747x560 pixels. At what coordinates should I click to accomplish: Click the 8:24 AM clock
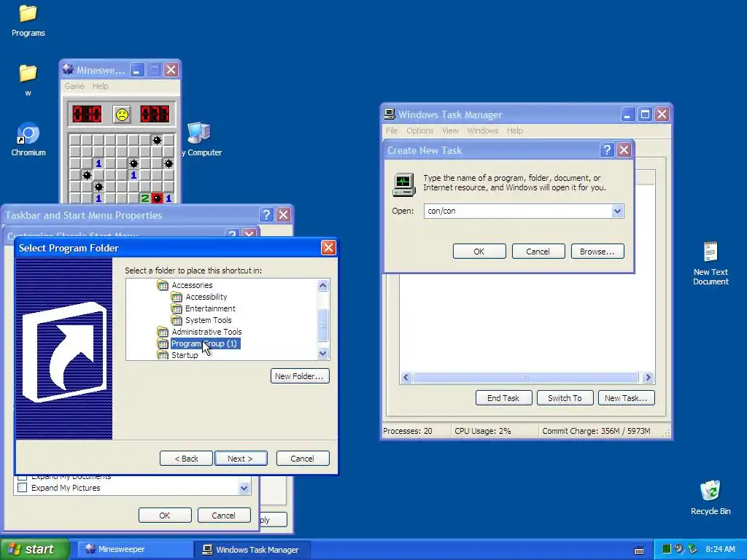pos(720,549)
